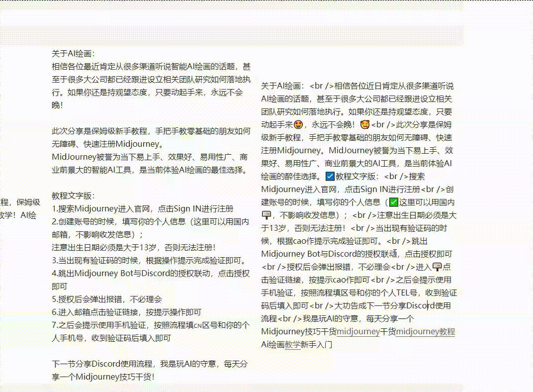Open the underlined midjourney干货 link
The width and height of the screenshot is (533, 392).
pyautogui.click(x=357, y=332)
